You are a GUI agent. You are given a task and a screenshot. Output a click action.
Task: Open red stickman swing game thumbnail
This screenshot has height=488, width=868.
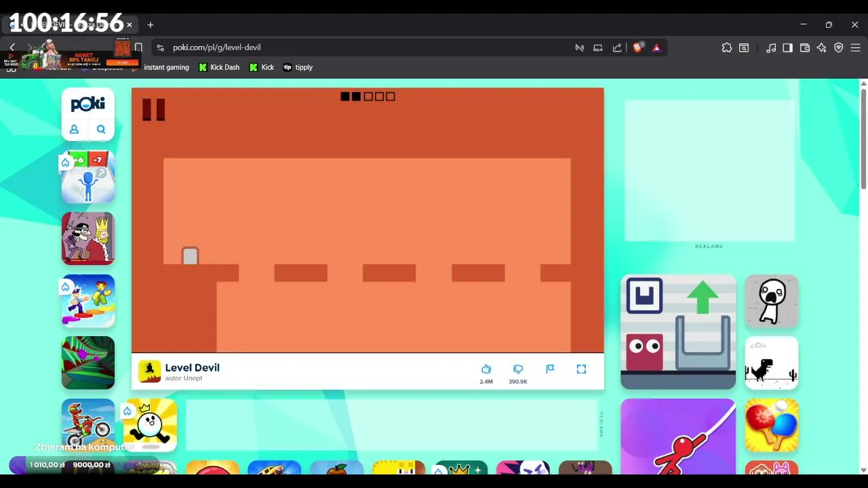point(678,436)
